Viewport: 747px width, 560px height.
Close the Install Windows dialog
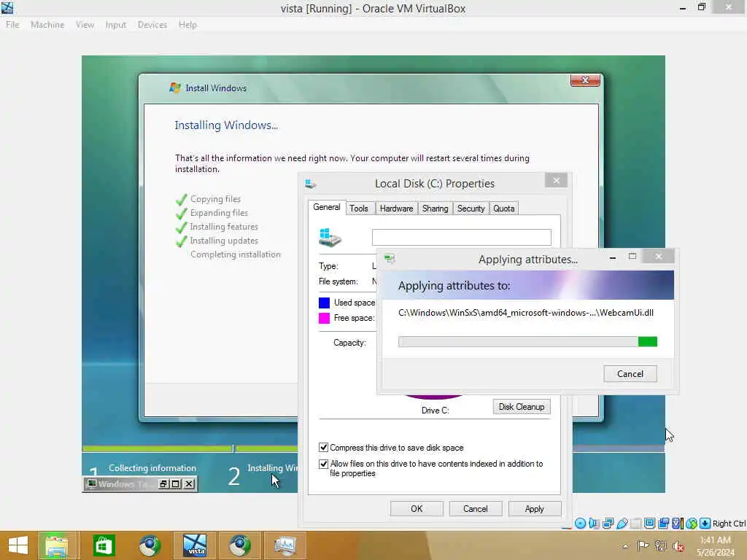pos(585,80)
